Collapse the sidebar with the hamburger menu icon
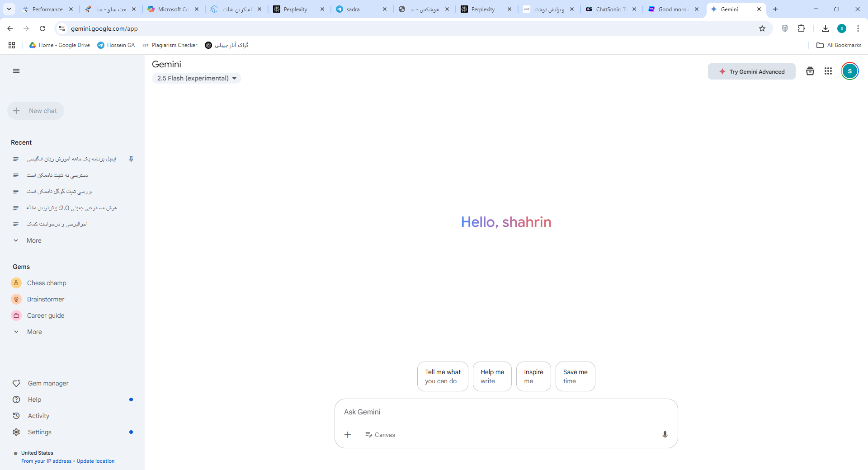The height and width of the screenshot is (470, 868). (x=16, y=71)
